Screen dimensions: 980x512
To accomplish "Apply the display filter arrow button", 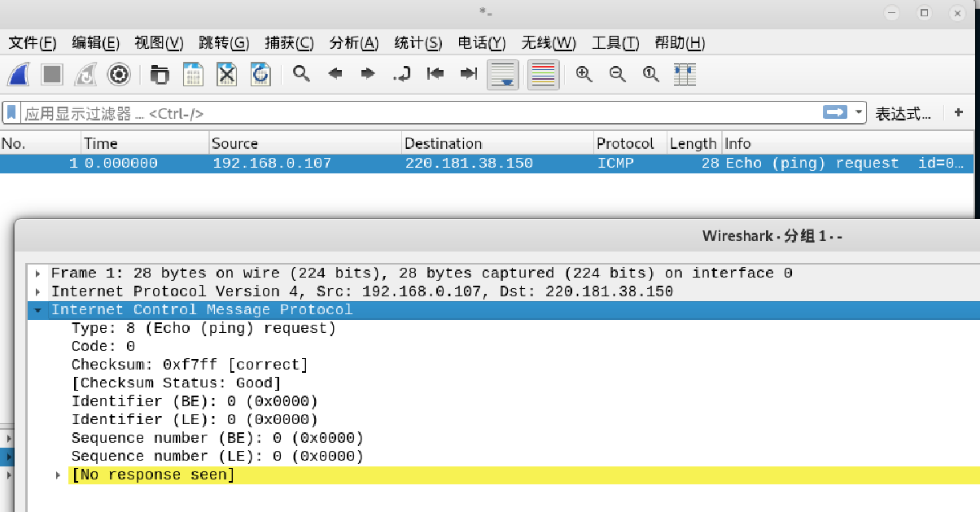I will point(835,112).
